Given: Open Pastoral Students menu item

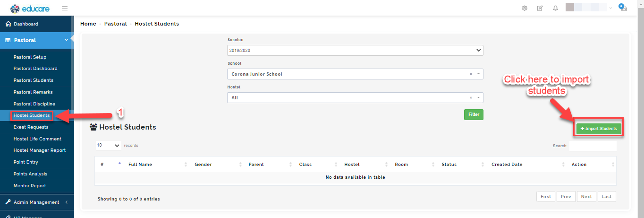Looking at the screenshot, I should [x=34, y=80].
